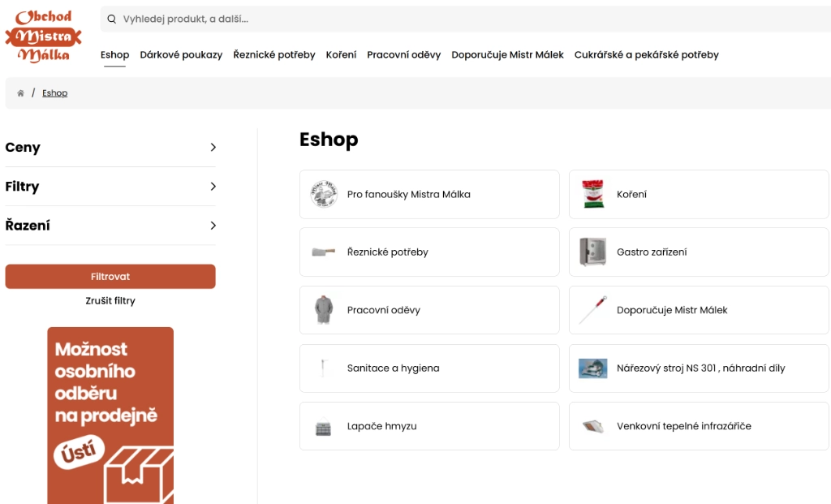This screenshot has width=831, height=504.
Task: Open the Eshop menu tab
Action: (115, 54)
